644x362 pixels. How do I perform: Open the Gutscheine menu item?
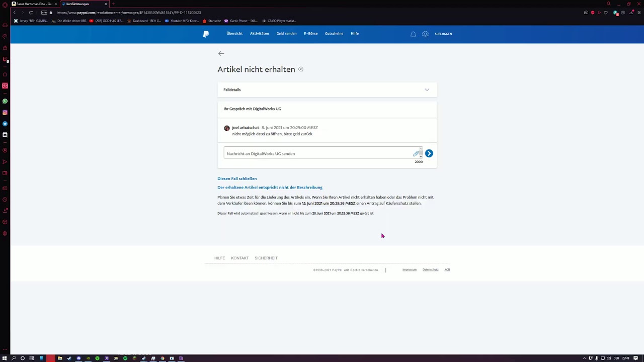334,34
